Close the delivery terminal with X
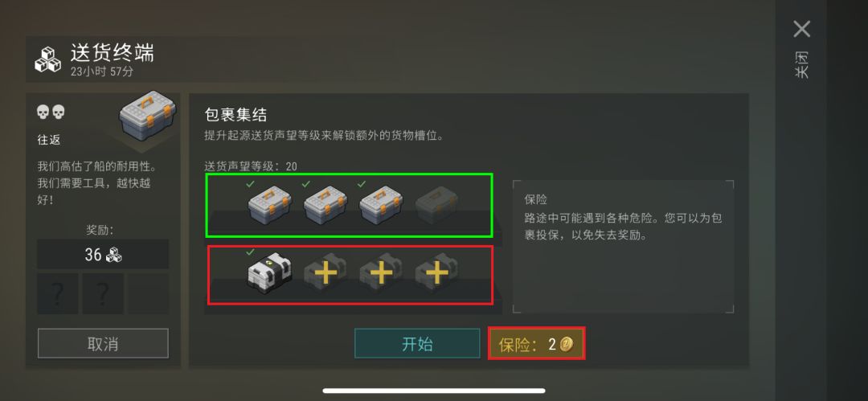868x401 pixels. coord(801,29)
